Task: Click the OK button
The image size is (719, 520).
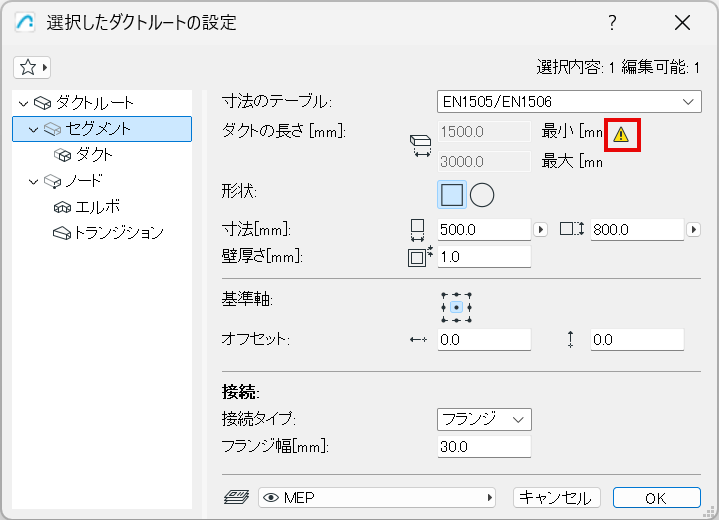Action: click(655, 497)
